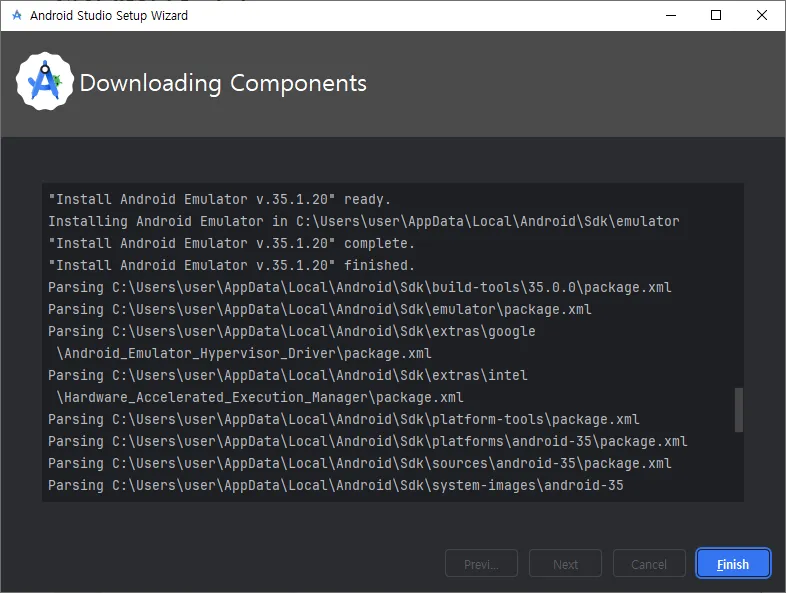Click the platforms\android-35\package.xml line
Image resolution: width=786 pixels, height=593 pixels.
point(367,442)
